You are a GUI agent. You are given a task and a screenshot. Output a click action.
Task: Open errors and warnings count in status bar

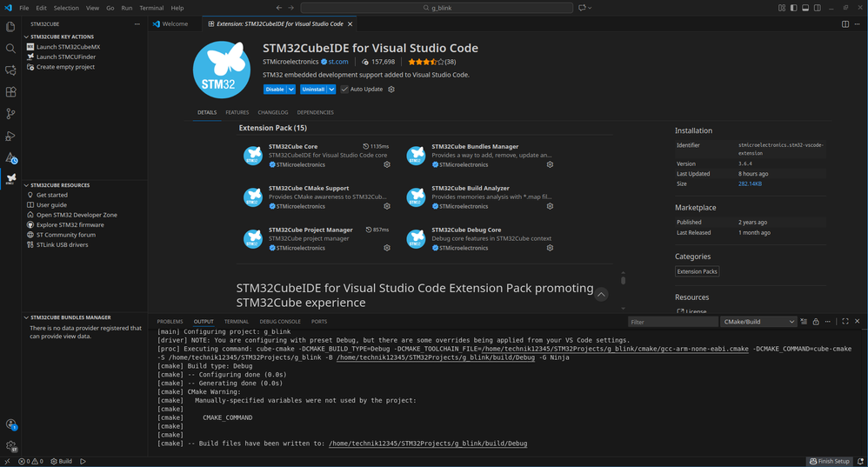[30, 462]
